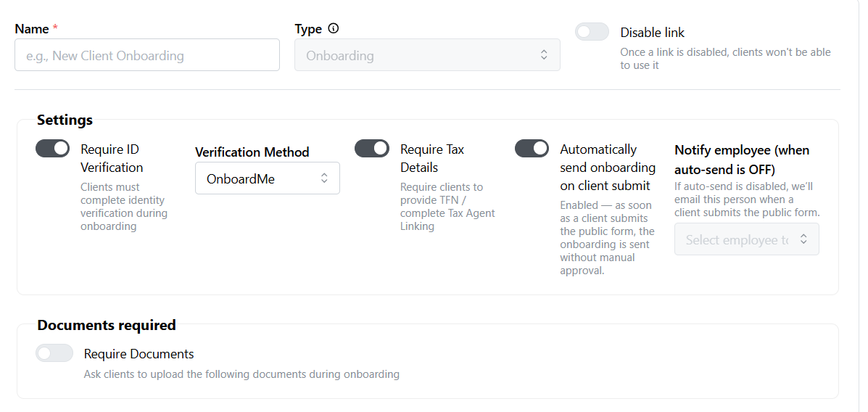Turn off the Require ID Verification switch

coord(52,149)
